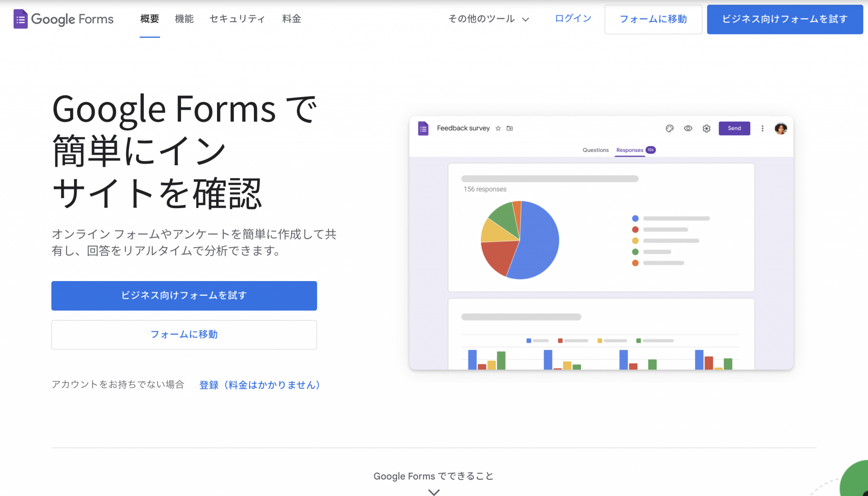Switch to the Questions tab
This screenshot has width=868, height=496.
(x=596, y=150)
